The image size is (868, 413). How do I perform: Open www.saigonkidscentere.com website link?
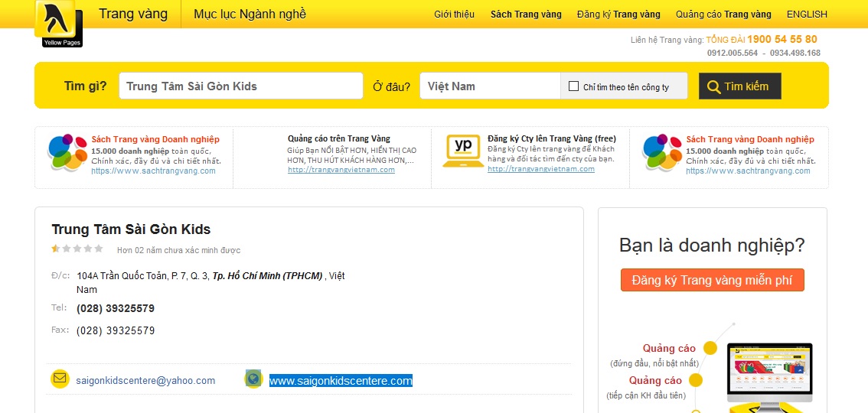coord(341,380)
